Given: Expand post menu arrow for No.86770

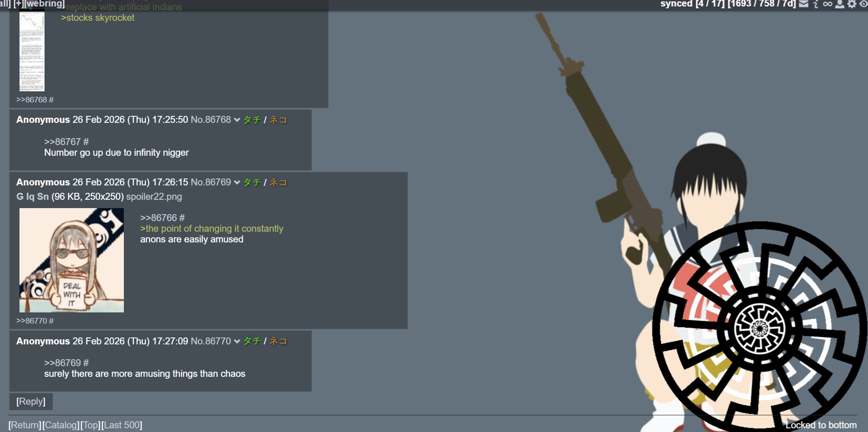Looking at the screenshot, I should pos(237,342).
